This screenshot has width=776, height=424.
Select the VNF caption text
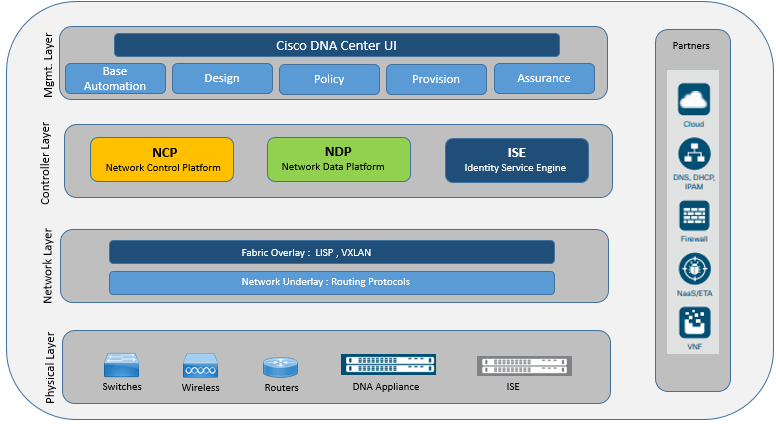(695, 347)
